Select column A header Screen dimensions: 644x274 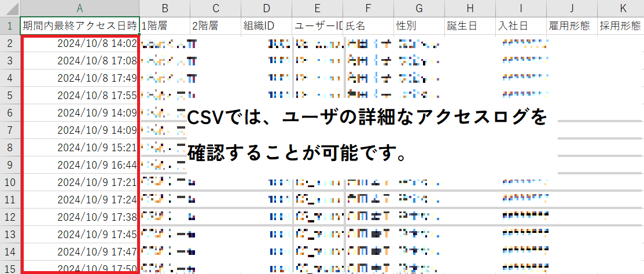pyautogui.click(x=80, y=8)
